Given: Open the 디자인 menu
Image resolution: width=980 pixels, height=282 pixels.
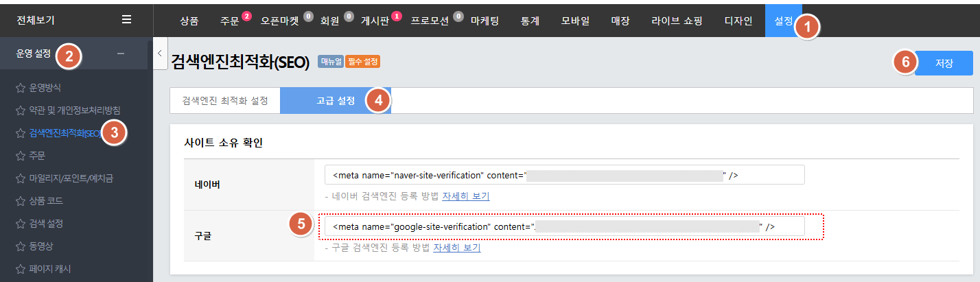Looking at the screenshot, I should pos(738,21).
